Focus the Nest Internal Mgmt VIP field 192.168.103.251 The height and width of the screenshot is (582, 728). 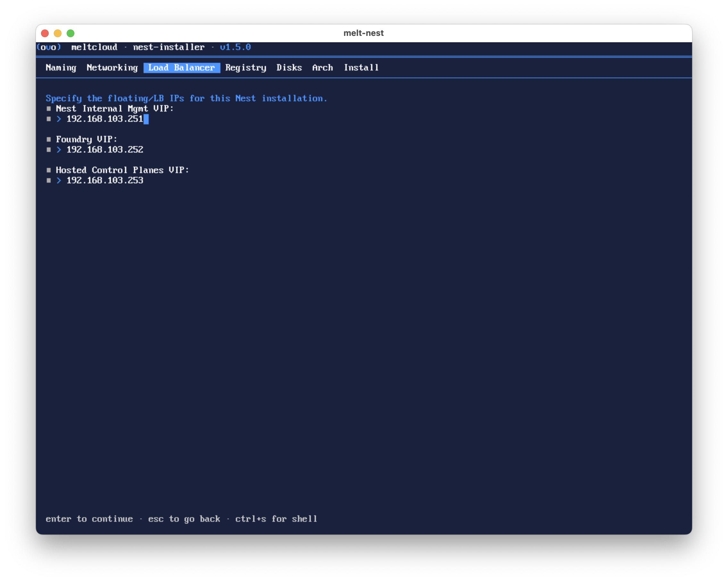(x=105, y=119)
